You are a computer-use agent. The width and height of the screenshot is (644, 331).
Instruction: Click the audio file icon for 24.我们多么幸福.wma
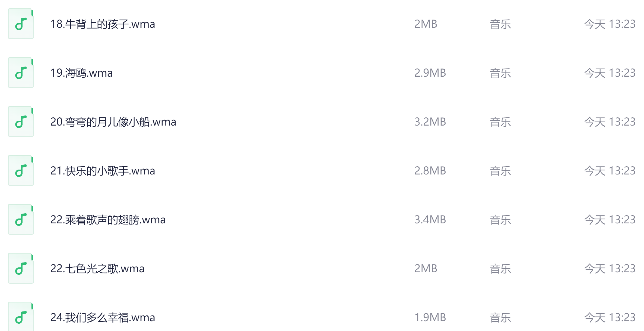coord(21,317)
